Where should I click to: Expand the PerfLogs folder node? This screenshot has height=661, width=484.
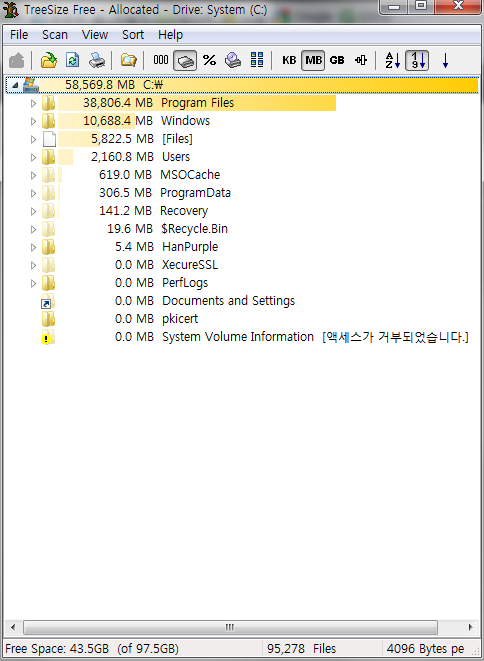point(33,284)
